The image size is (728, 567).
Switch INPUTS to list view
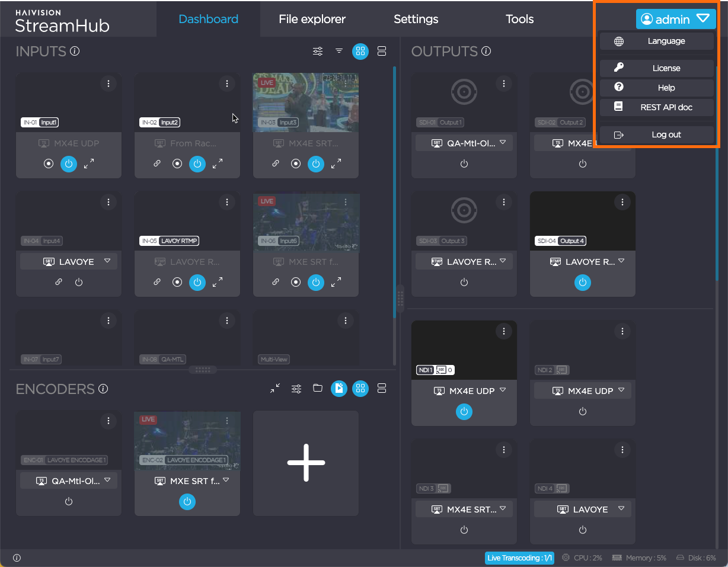tap(382, 52)
